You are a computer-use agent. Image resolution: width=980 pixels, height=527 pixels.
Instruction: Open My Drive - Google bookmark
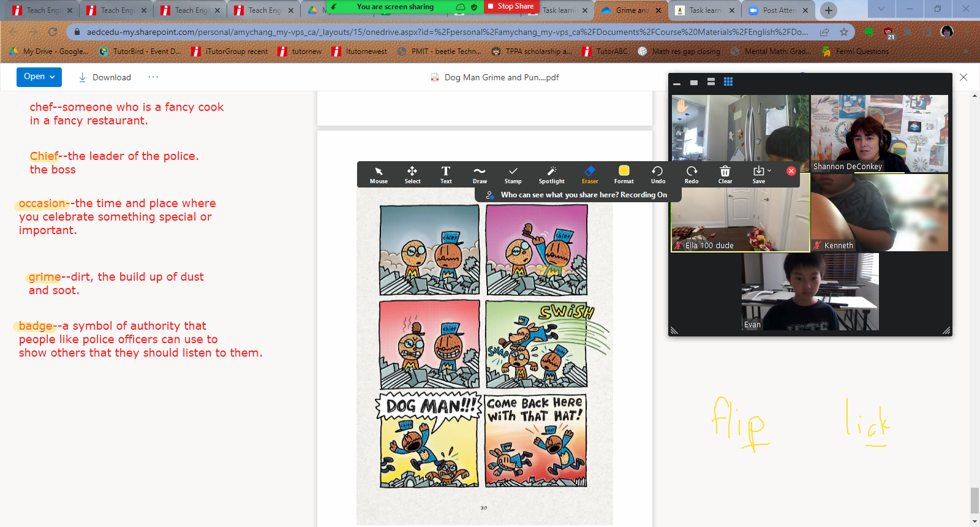click(x=48, y=51)
